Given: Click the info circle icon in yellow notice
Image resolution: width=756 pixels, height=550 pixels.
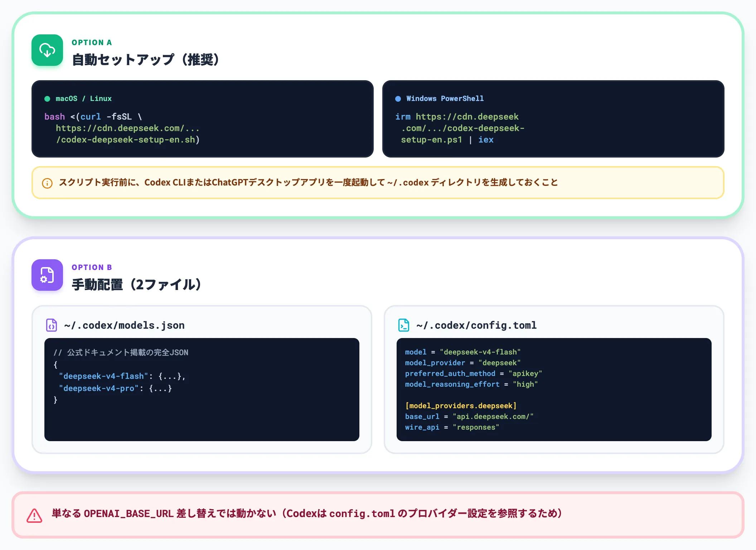Looking at the screenshot, I should [x=47, y=183].
